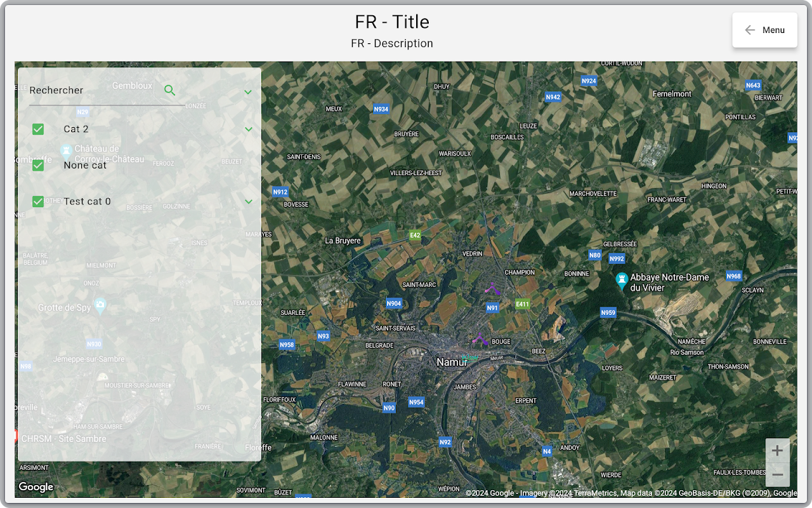Expand the Cat 2 category chevron
Image resolution: width=812 pixels, height=508 pixels.
249,129
